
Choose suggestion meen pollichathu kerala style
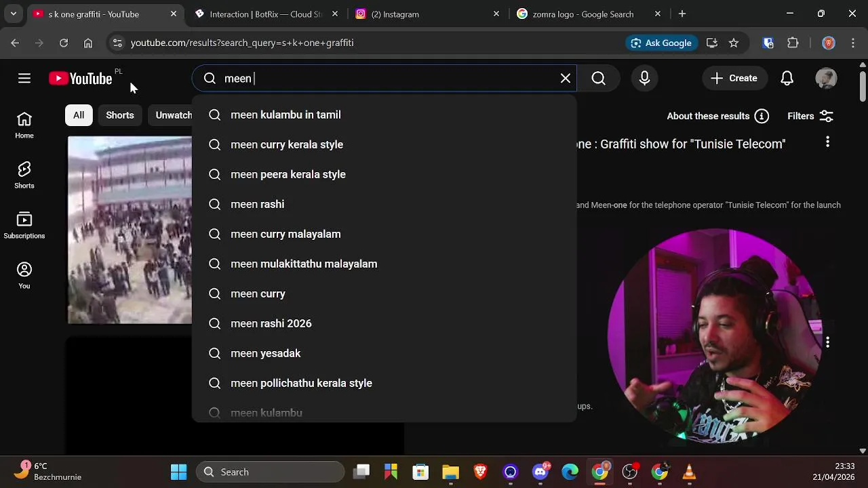[384, 383]
